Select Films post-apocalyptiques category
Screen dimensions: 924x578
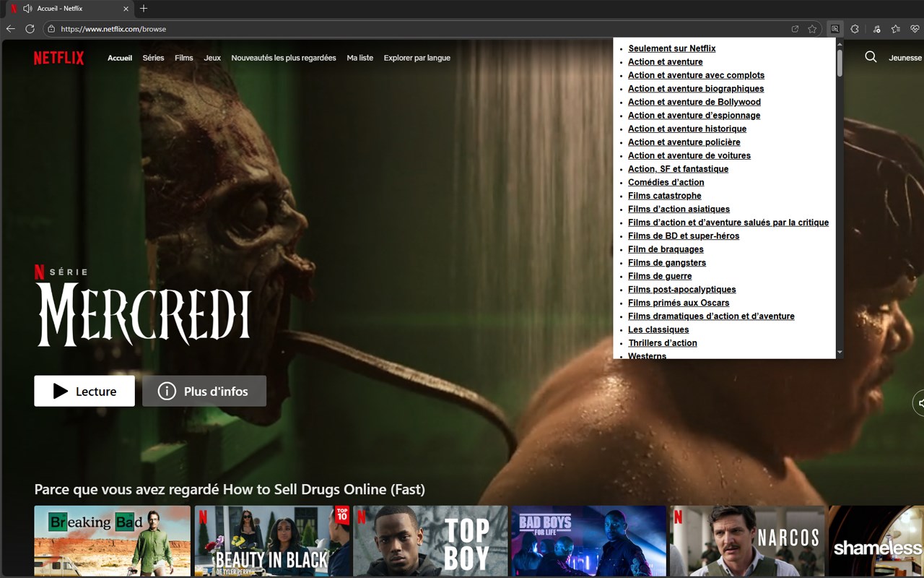(x=682, y=289)
